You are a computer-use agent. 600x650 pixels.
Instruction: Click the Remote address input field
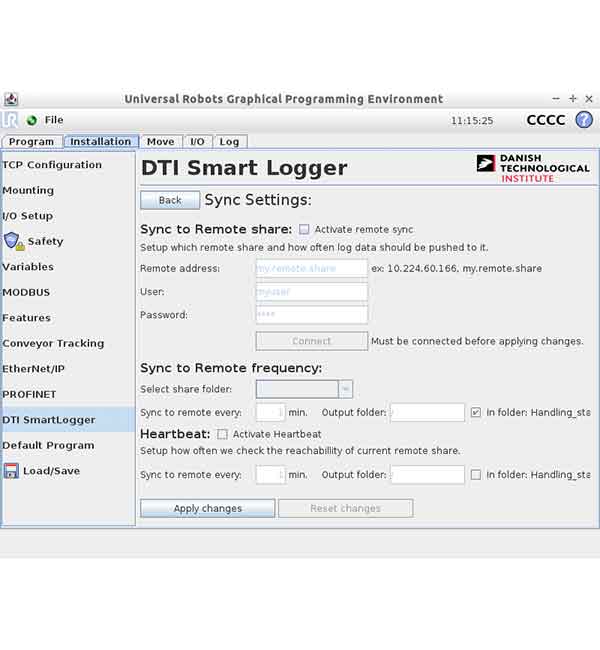pyautogui.click(x=312, y=268)
